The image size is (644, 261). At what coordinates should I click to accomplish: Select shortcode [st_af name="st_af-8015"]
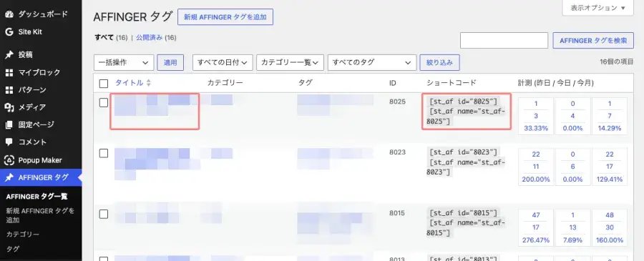tap(466, 228)
